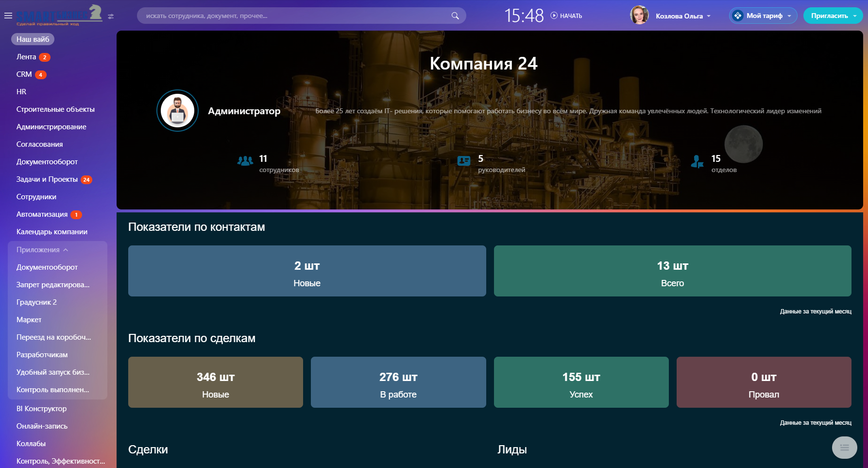Open menu settings sliders icon
The height and width of the screenshot is (468, 868).
[x=111, y=16]
